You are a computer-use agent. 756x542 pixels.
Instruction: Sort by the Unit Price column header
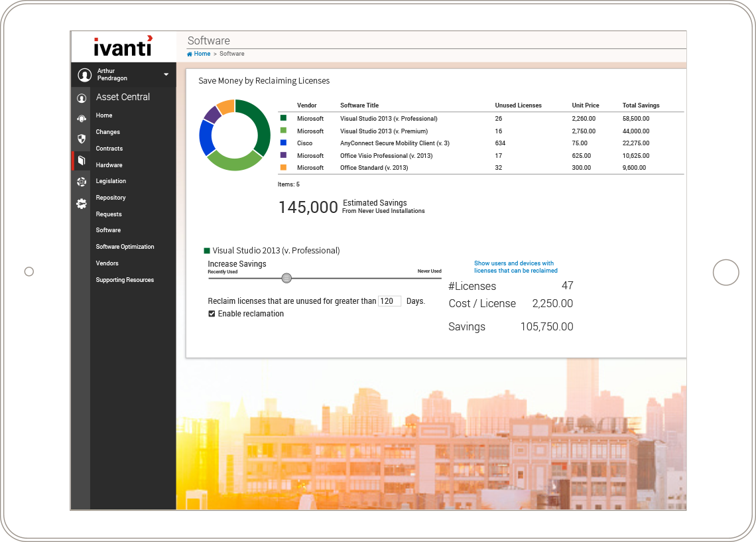tap(586, 105)
